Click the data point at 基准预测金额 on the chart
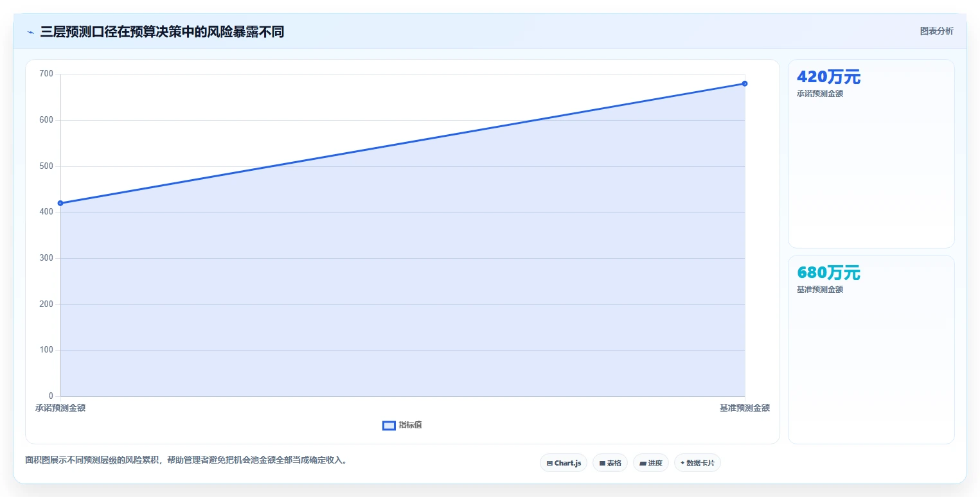The height and width of the screenshot is (497, 980). 745,83
